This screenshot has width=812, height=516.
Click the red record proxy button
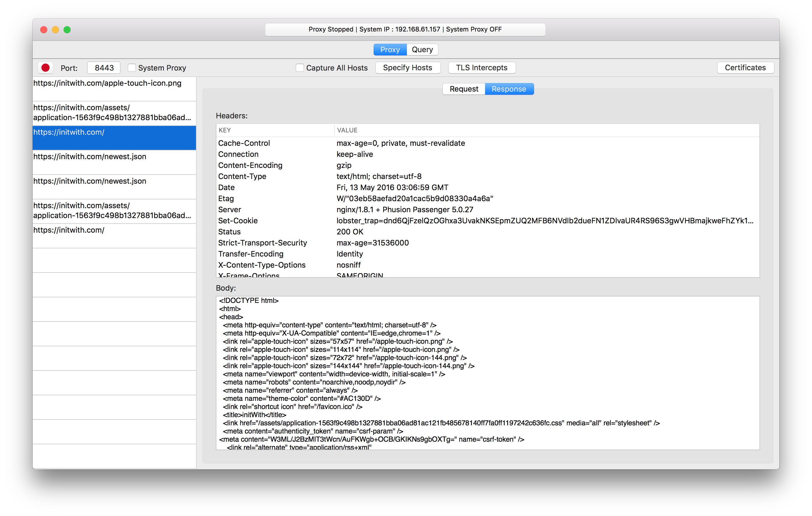click(45, 68)
